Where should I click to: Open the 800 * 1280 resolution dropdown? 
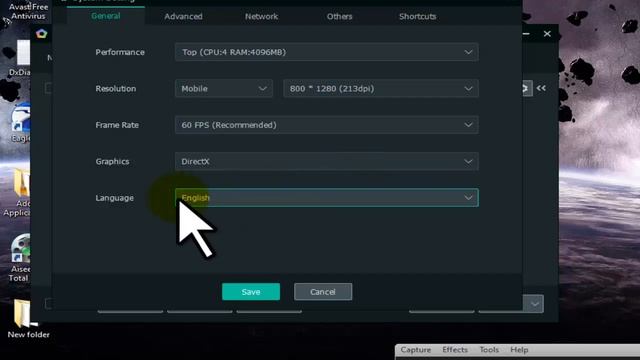[381, 89]
